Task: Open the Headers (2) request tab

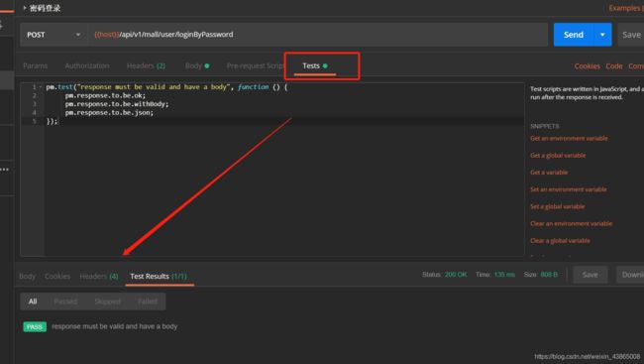Action: [146, 65]
